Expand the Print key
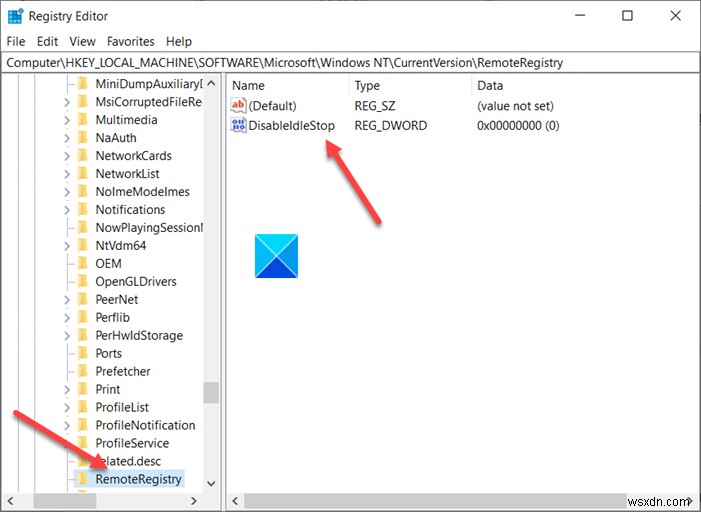 tap(67, 389)
